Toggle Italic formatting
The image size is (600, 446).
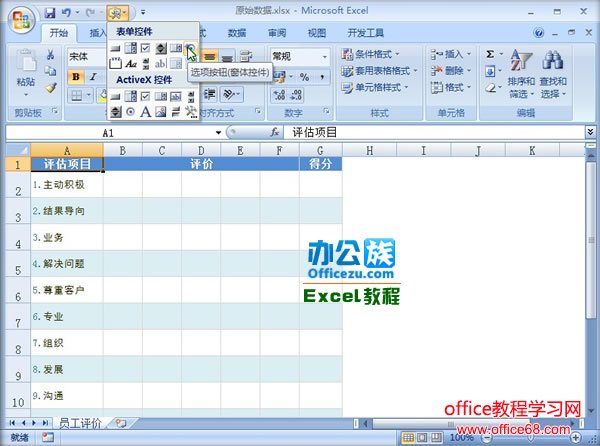(93, 77)
